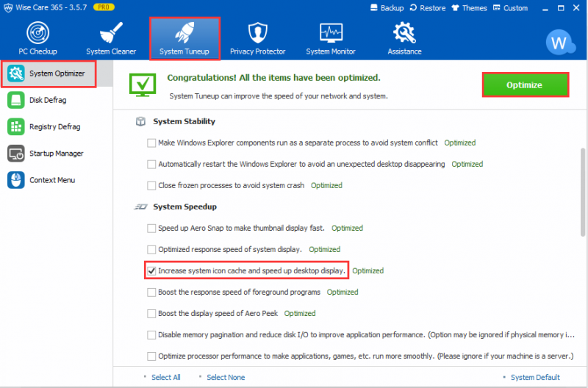Click the Registry Defrag grid icon

[x=15, y=126]
